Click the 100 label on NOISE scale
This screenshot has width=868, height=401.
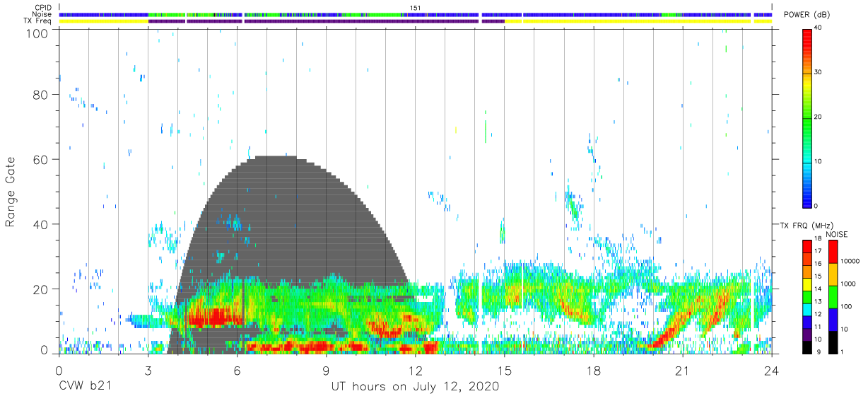pyautogui.click(x=848, y=306)
